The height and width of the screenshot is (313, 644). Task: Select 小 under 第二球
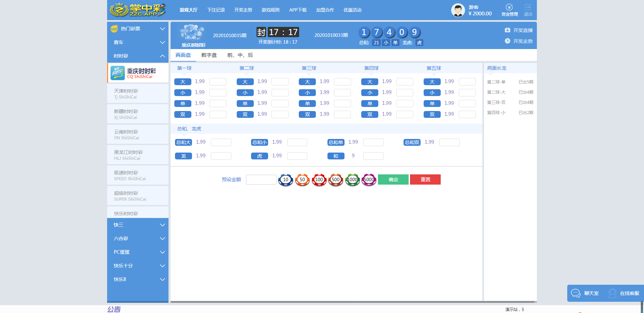tap(245, 93)
